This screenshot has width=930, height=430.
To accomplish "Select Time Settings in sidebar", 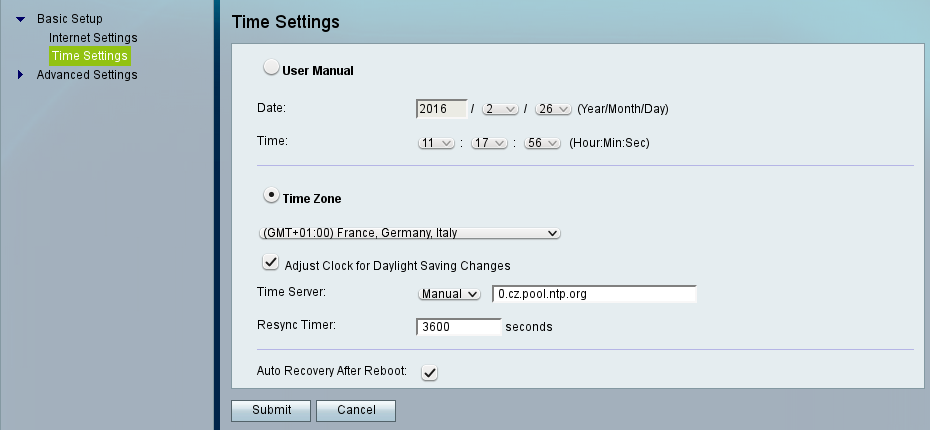I will click(89, 56).
